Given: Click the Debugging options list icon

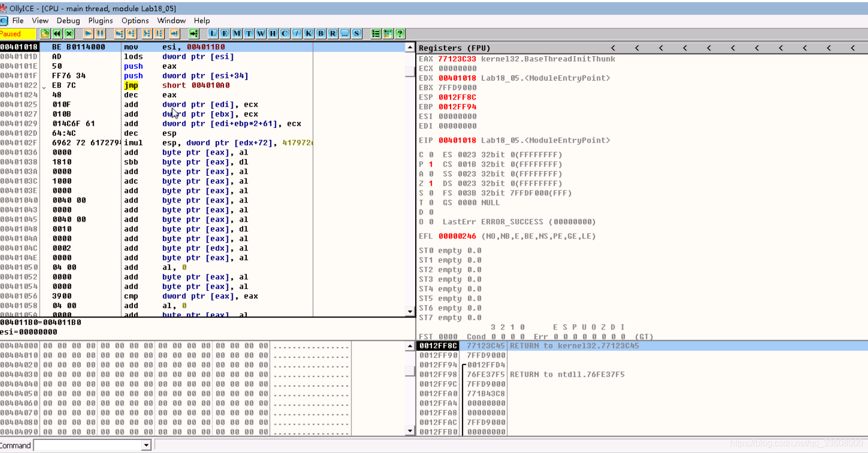Looking at the screenshot, I should click(376, 34).
